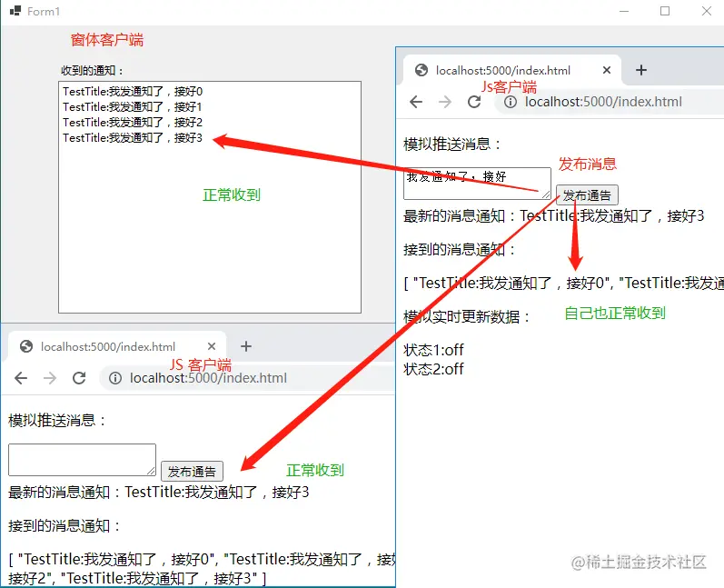Click the 模拟实时更新数据 heading in the right browser

click(467, 317)
